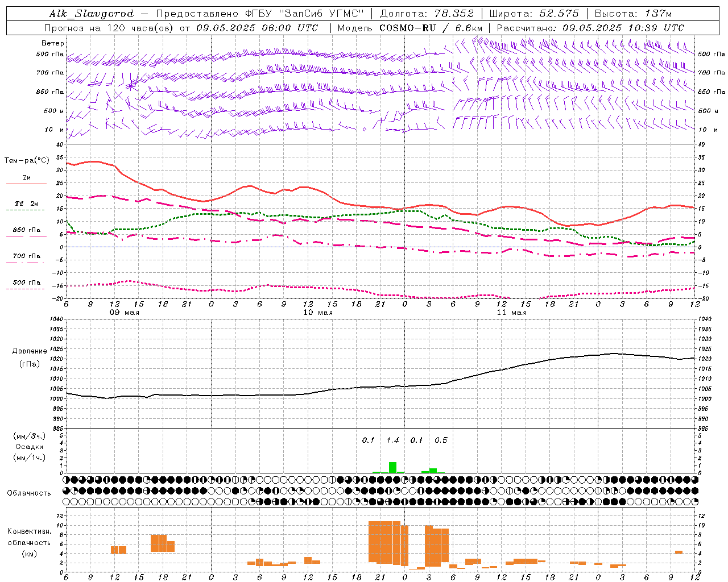Click the elevation text Высота: 137м

(x=633, y=14)
